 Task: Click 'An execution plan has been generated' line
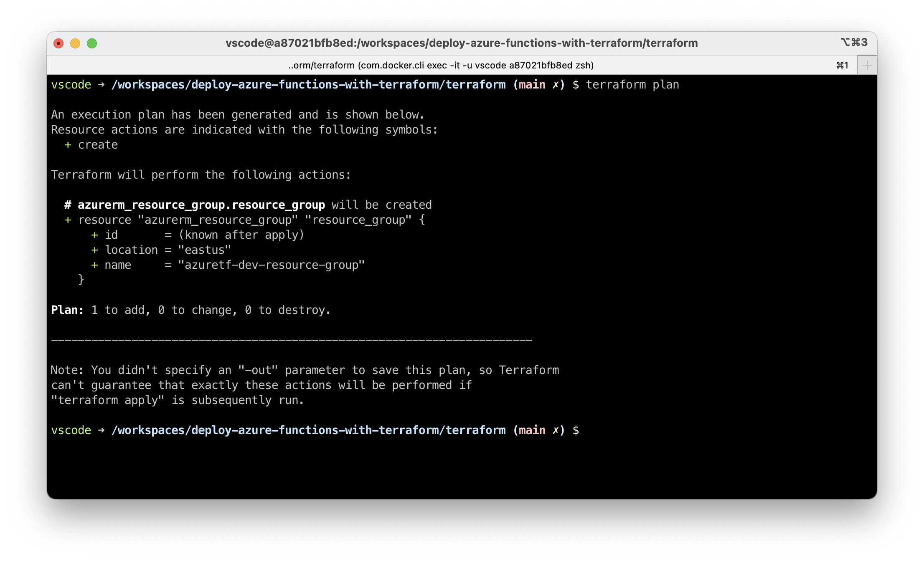tap(238, 115)
